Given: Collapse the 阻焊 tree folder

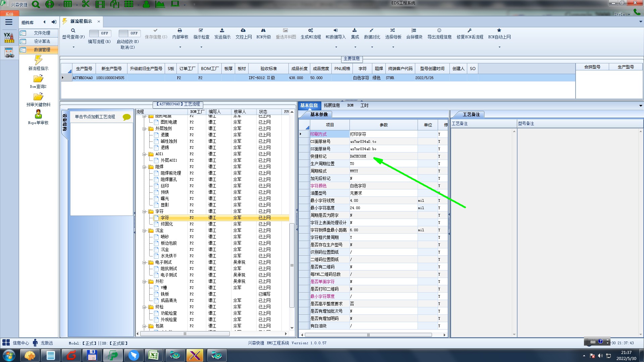Looking at the screenshot, I should click(x=144, y=167).
